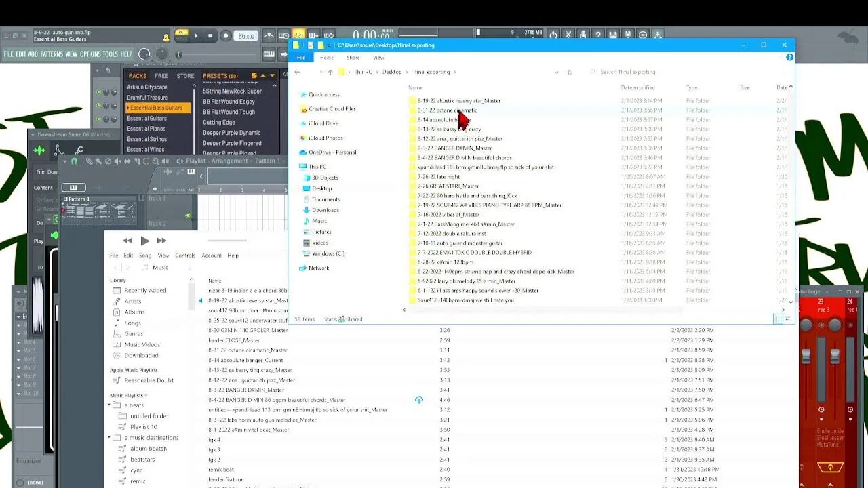Viewport: 868px width, 488px height.
Task: Collapse the 'a music destinations' folder
Action: (108, 438)
